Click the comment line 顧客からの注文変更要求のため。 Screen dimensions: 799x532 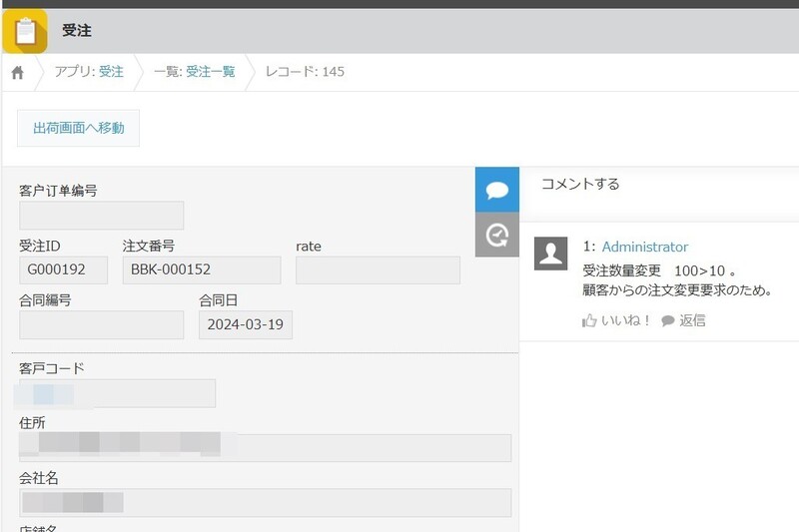[678, 290]
